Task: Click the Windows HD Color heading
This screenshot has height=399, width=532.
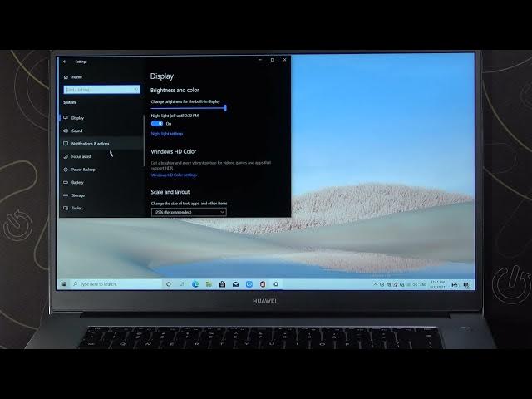Action: point(174,151)
